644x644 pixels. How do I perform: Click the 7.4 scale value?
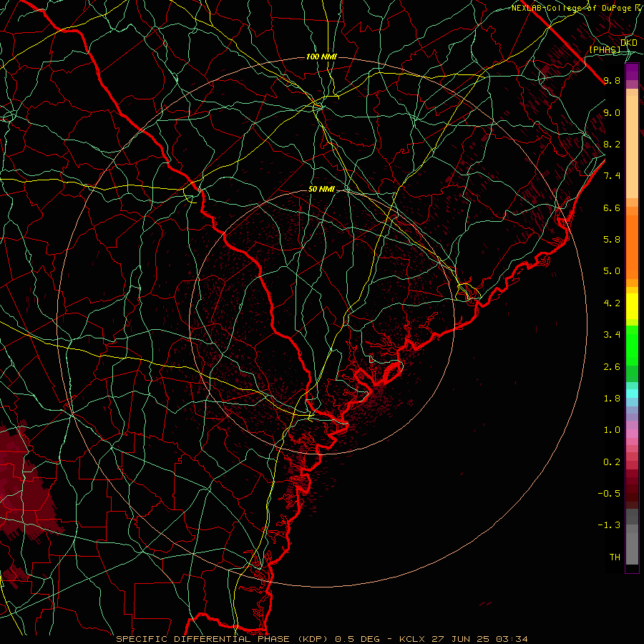(x=612, y=176)
